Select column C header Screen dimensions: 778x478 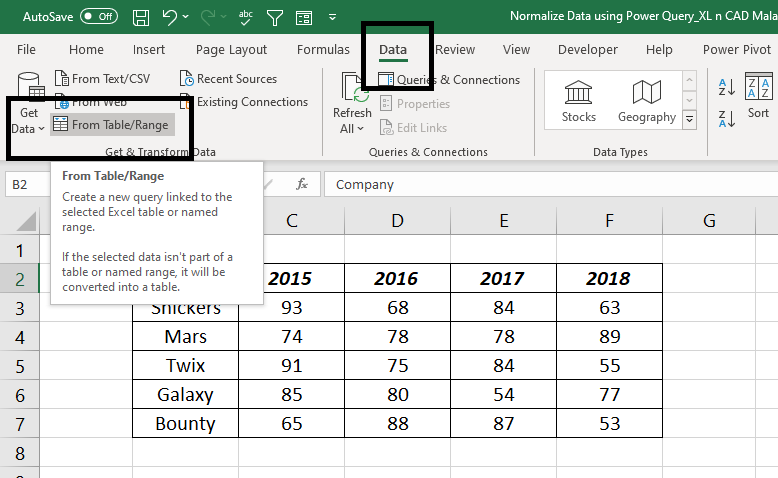292,221
